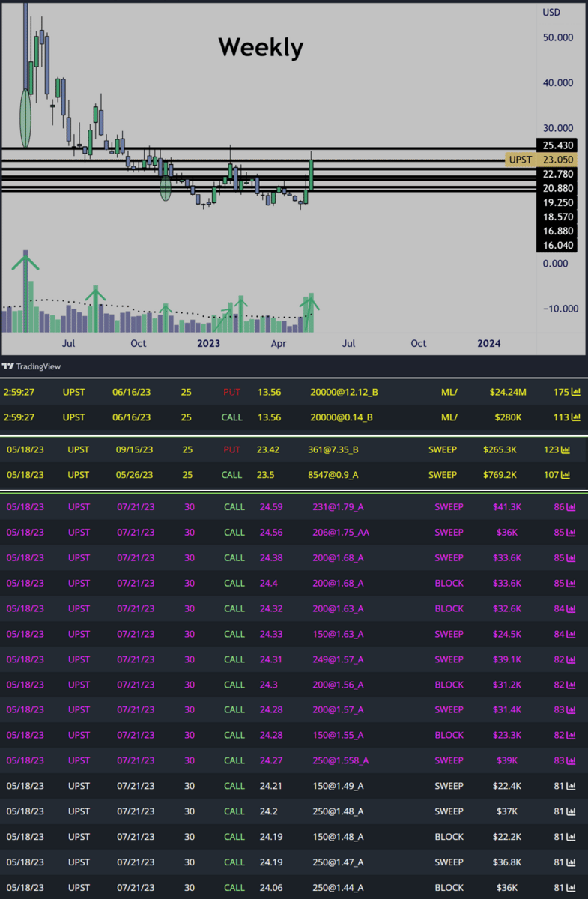Open chart icon in the $24.24M put row
This screenshot has height=899, width=588.
coord(575,392)
